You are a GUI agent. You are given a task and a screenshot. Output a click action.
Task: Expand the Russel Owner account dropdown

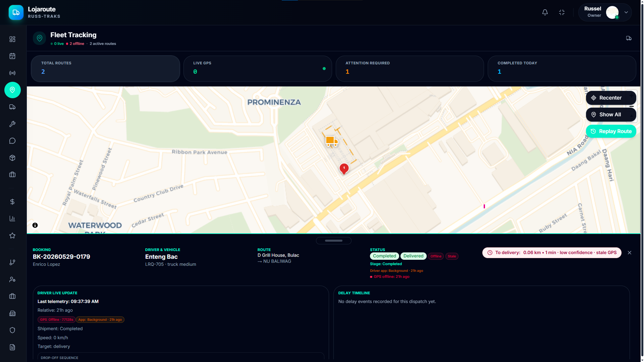pyautogui.click(x=626, y=12)
